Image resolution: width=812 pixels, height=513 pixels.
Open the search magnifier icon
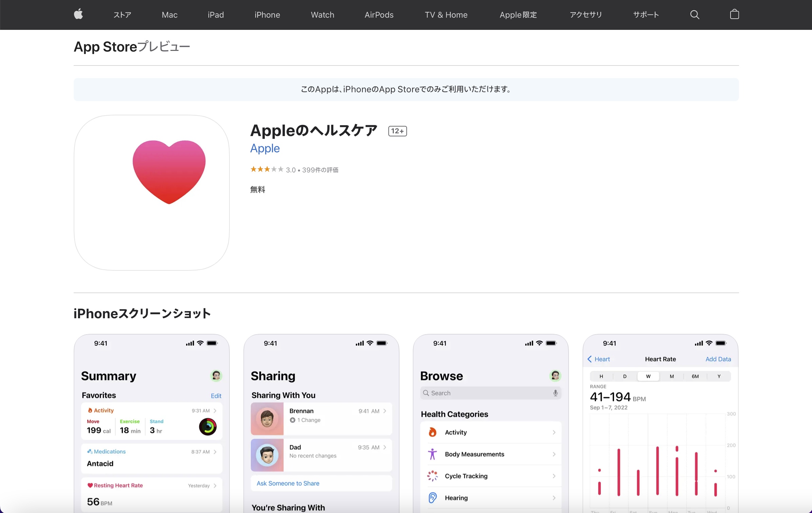695,15
